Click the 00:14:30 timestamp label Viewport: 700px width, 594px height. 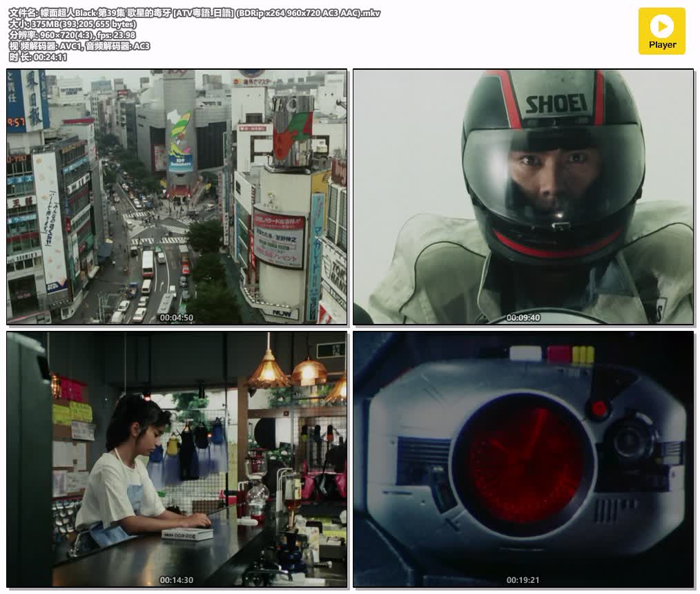click(177, 580)
